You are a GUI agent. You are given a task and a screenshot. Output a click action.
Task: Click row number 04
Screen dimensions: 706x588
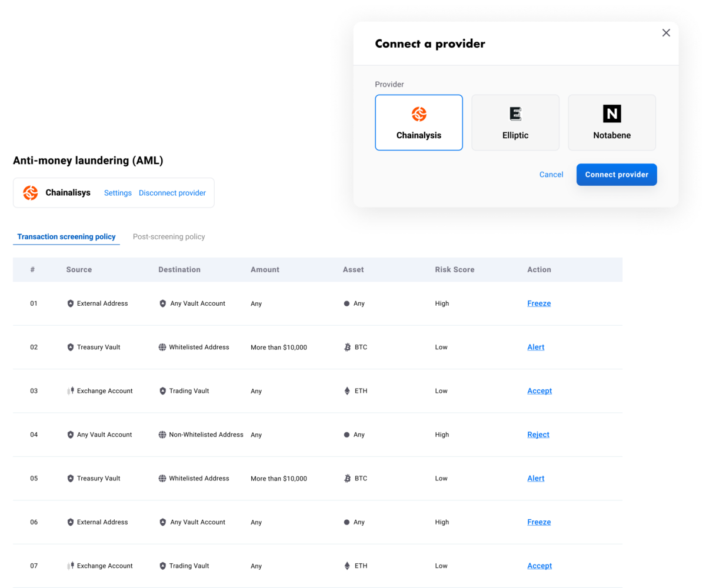coord(34,435)
